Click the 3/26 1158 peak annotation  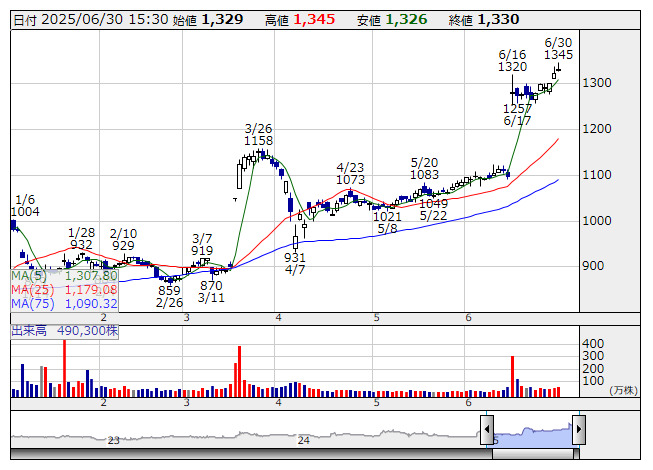click(259, 135)
